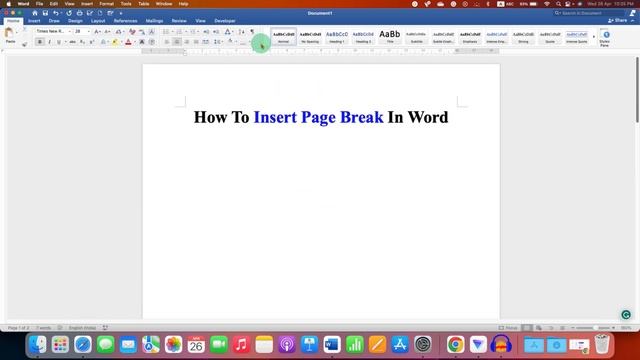Justify paragraph text

point(196,42)
